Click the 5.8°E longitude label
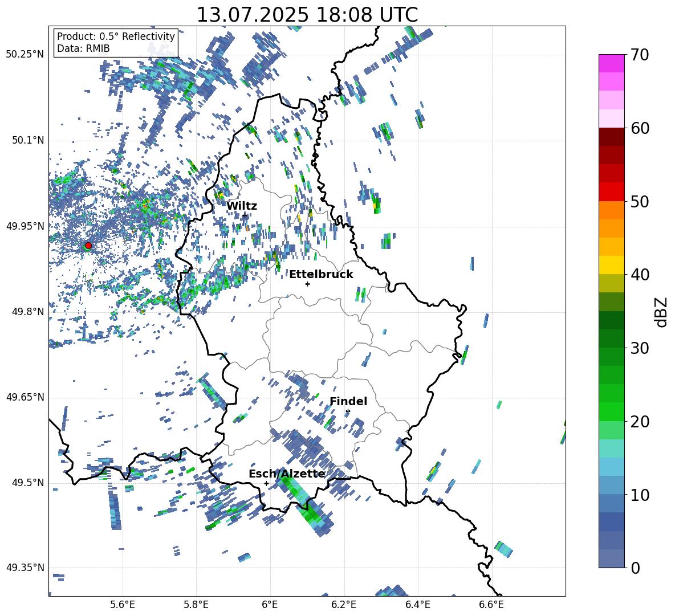The image size is (675, 616). pyautogui.click(x=196, y=605)
